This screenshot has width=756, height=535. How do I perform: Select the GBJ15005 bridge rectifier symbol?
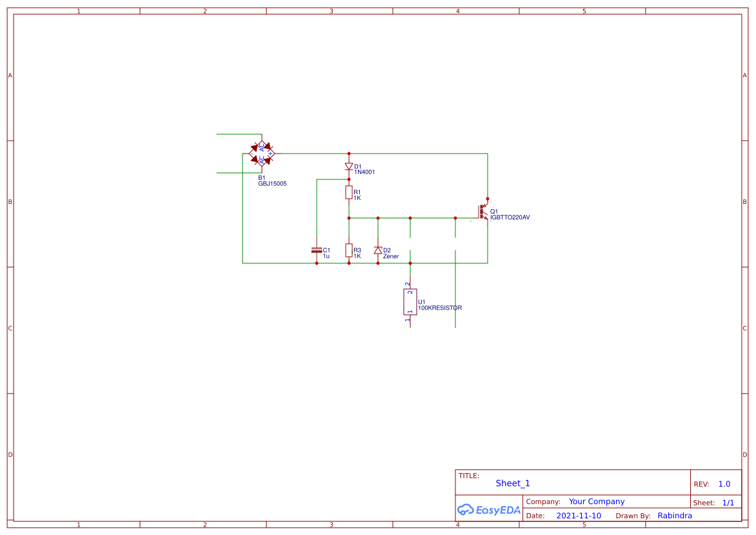point(261,154)
